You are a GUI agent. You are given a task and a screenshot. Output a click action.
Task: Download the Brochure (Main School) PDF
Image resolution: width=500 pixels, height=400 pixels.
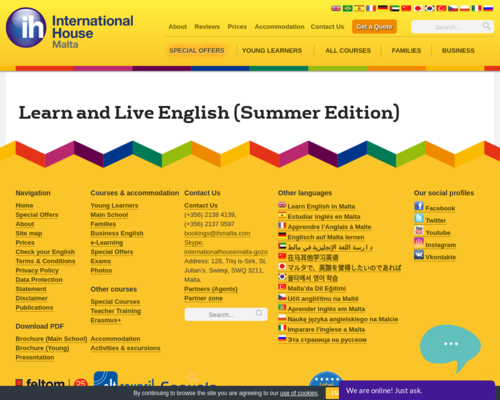click(51, 339)
